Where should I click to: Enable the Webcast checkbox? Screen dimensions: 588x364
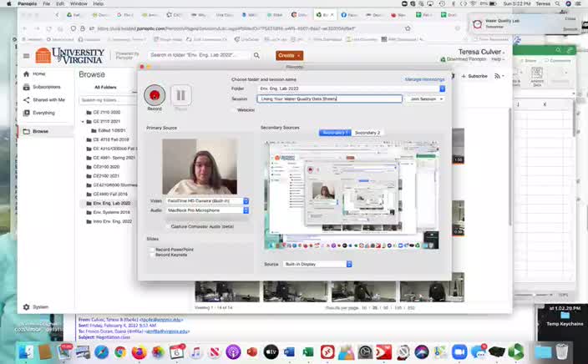234,109
